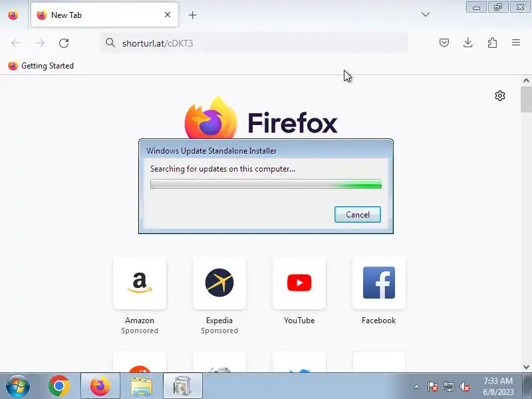Open a new tab with plus button
Image resolution: width=532 pixels, height=399 pixels.
point(192,15)
